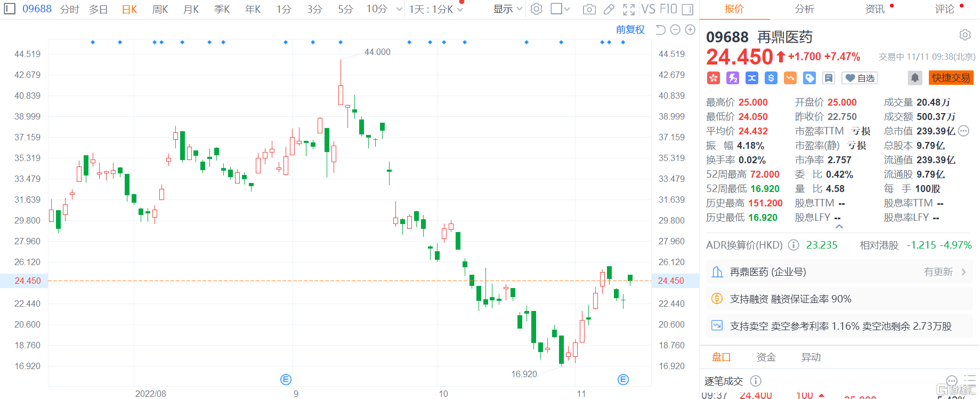Click the 16.920 low price label
The width and height of the screenshot is (980, 399).
pos(524,374)
